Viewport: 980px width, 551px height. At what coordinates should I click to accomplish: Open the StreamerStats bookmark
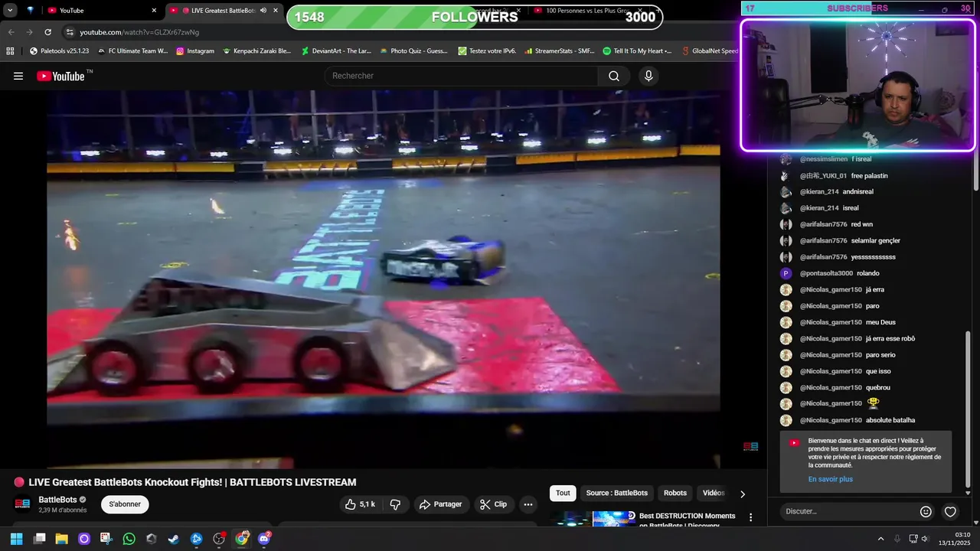click(x=559, y=51)
